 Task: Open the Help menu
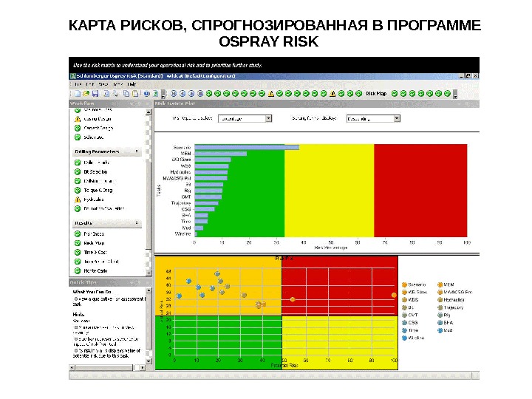(132, 84)
